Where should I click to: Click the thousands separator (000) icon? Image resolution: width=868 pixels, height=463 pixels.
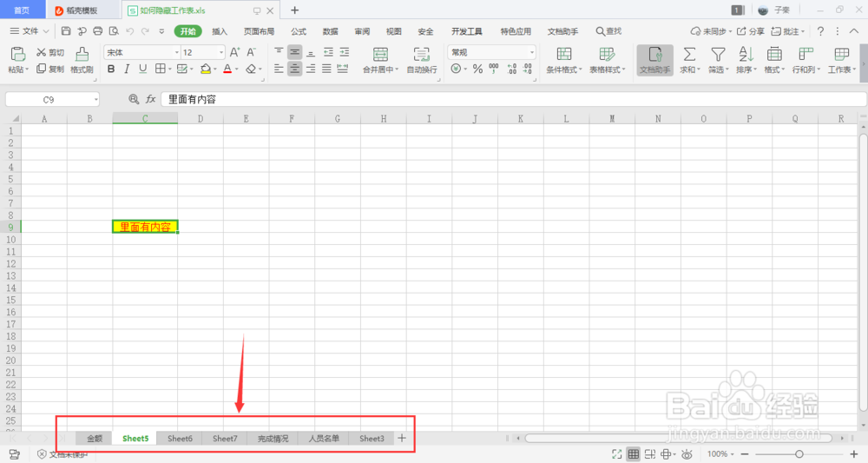coord(494,69)
